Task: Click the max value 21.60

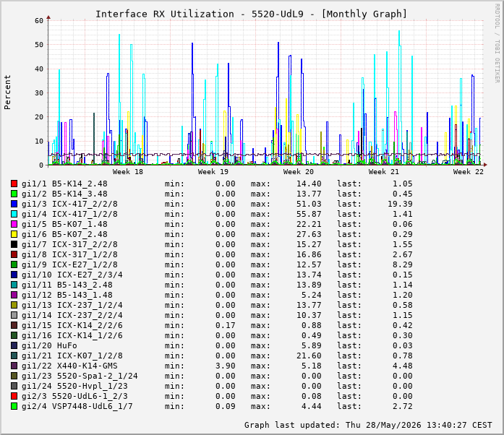Action: tap(309, 356)
